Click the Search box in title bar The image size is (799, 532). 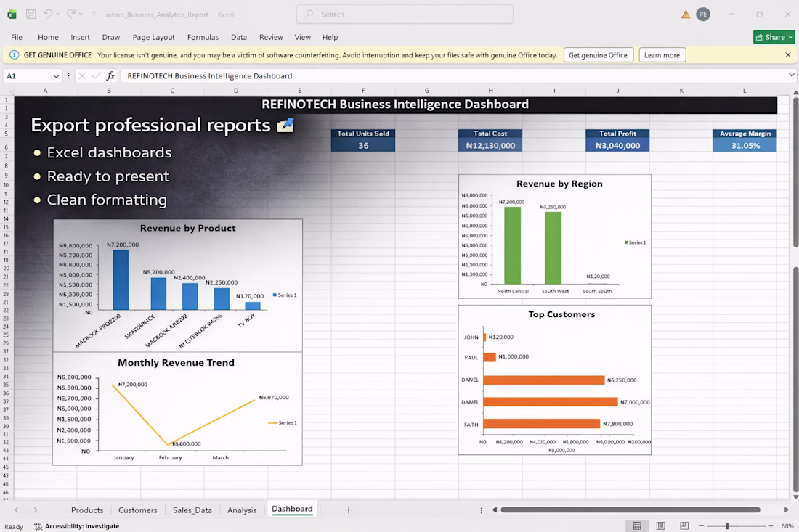click(x=405, y=15)
